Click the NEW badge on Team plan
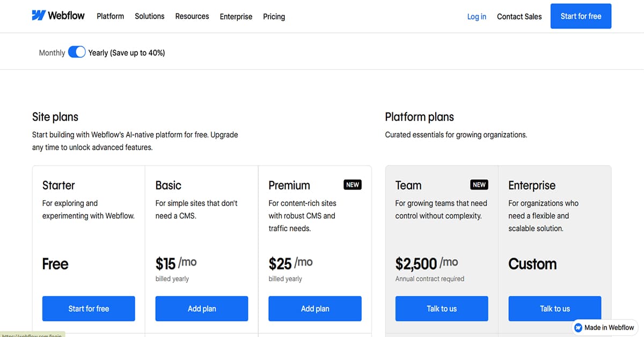Image resolution: width=644 pixels, height=337 pixels. coord(479,185)
